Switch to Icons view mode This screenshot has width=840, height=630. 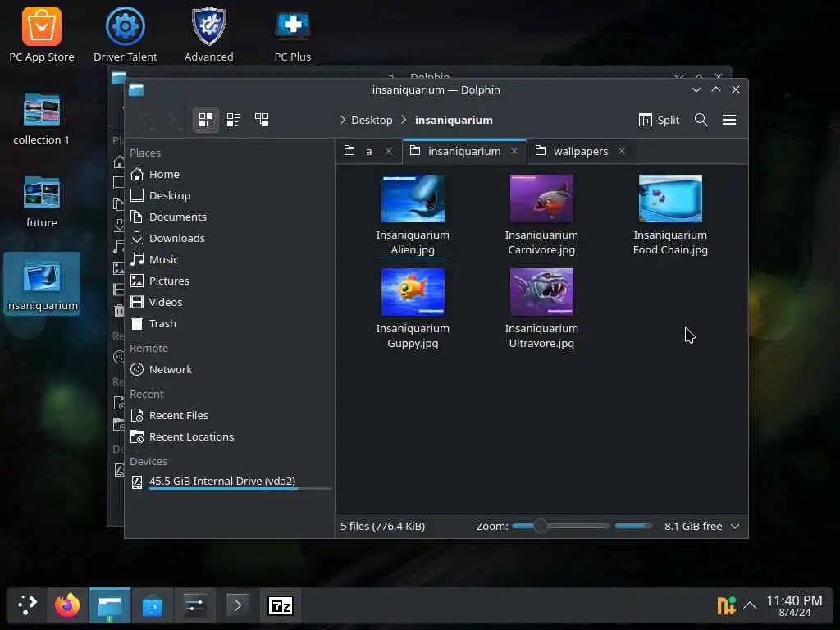(206, 120)
